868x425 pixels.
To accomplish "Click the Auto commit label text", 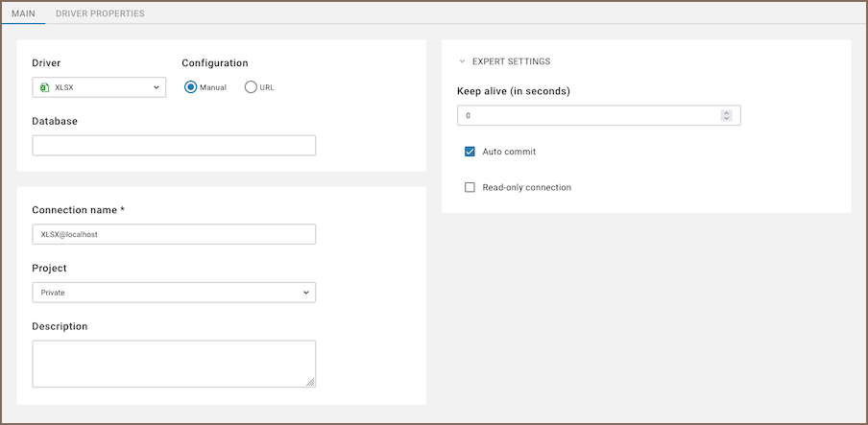I will (509, 152).
